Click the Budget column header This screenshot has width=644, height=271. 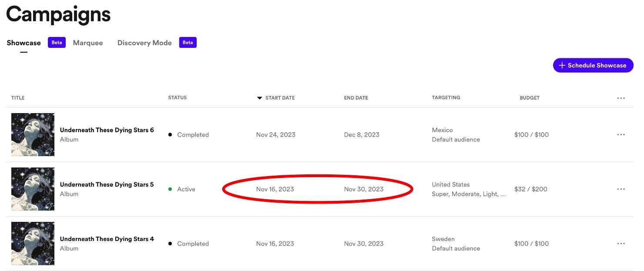click(530, 98)
